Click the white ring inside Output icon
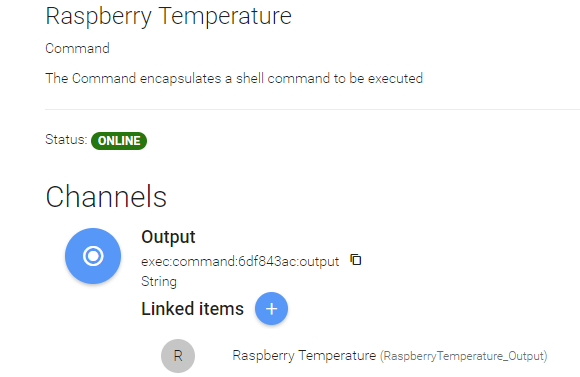 tap(93, 256)
